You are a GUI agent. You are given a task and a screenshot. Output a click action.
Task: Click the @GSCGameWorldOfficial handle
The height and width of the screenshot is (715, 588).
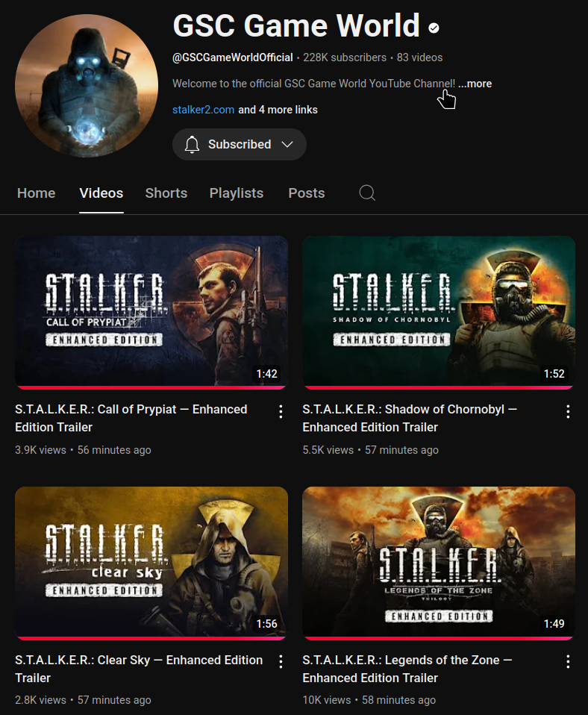[x=233, y=58]
